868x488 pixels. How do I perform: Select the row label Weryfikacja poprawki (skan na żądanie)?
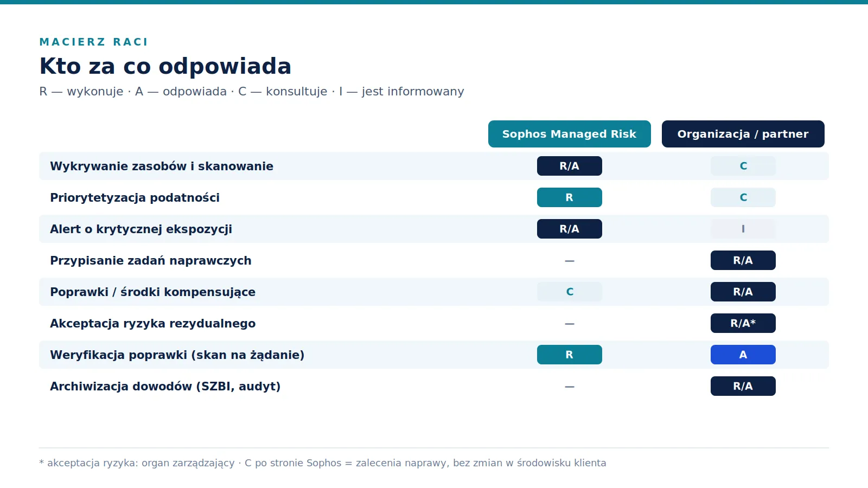tap(177, 355)
